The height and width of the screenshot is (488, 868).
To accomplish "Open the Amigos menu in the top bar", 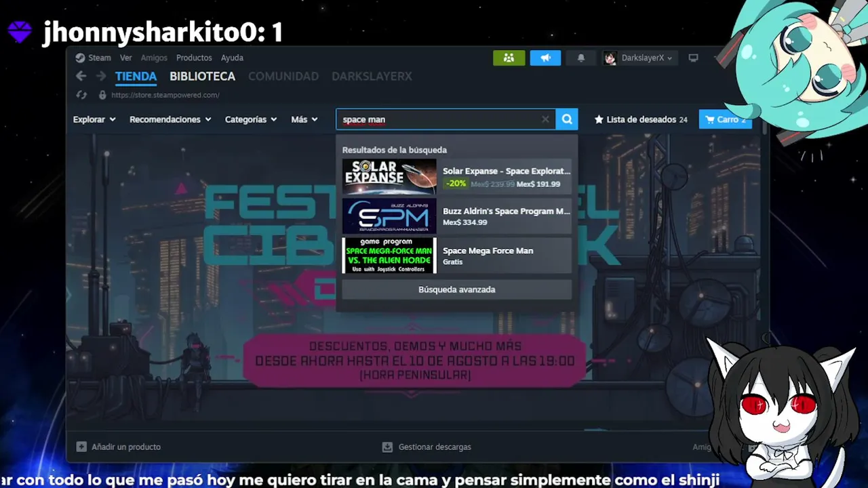I will (154, 58).
